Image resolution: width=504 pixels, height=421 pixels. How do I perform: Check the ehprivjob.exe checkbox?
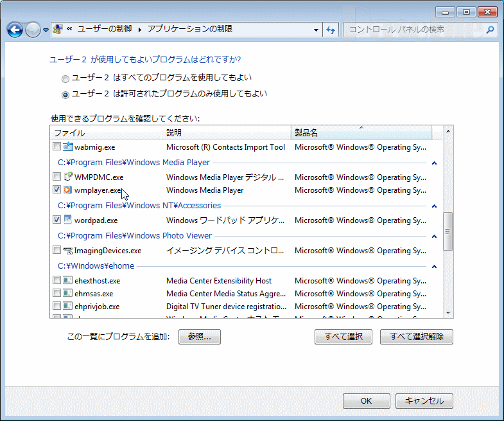(x=56, y=306)
